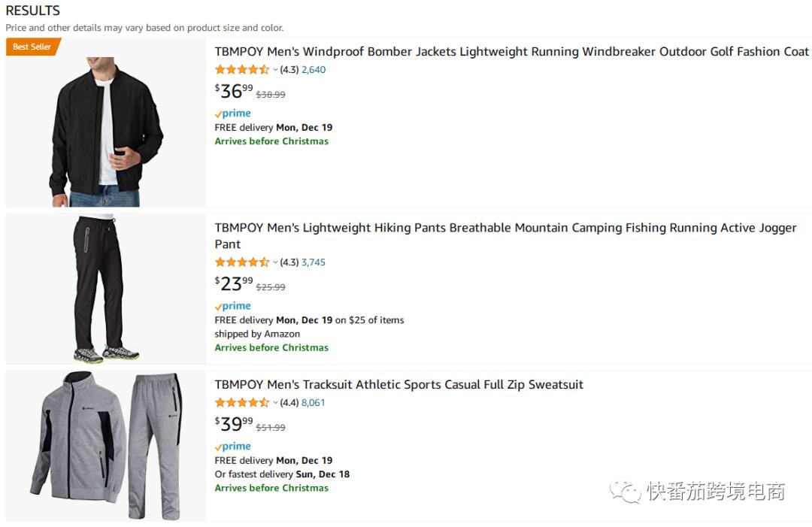Viewport: 812px width, 527px height.
Task: Open rating breakdown chevron for Tracksuit
Action: click(275, 403)
